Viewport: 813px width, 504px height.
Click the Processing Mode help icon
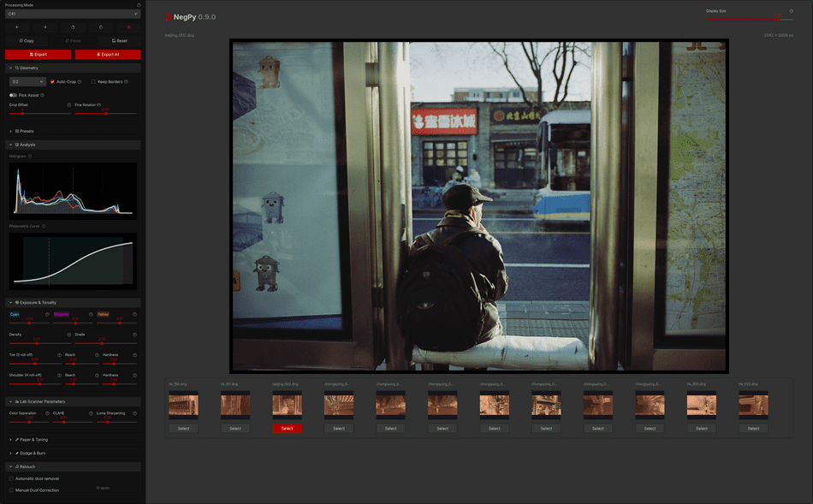coord(139,5)
